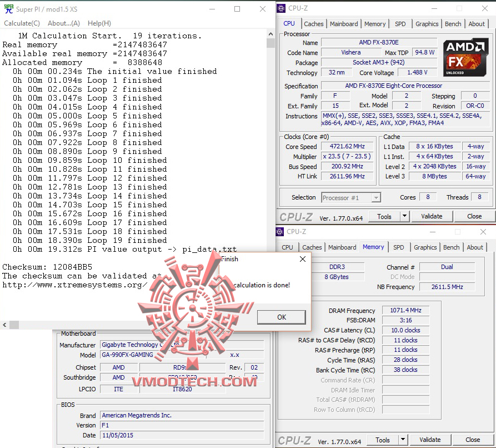Maximize the Super PI window
496x448 pixels.
[x=237, y=9]
